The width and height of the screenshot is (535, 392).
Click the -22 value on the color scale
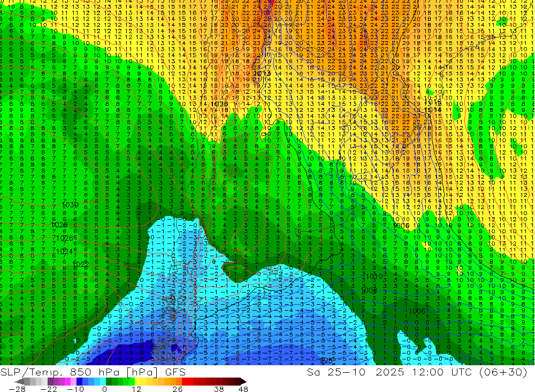click(49, 389)
